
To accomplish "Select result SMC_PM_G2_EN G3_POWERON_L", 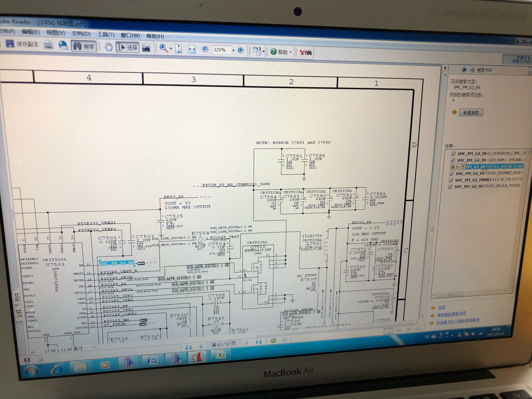I will pos(489,153).
